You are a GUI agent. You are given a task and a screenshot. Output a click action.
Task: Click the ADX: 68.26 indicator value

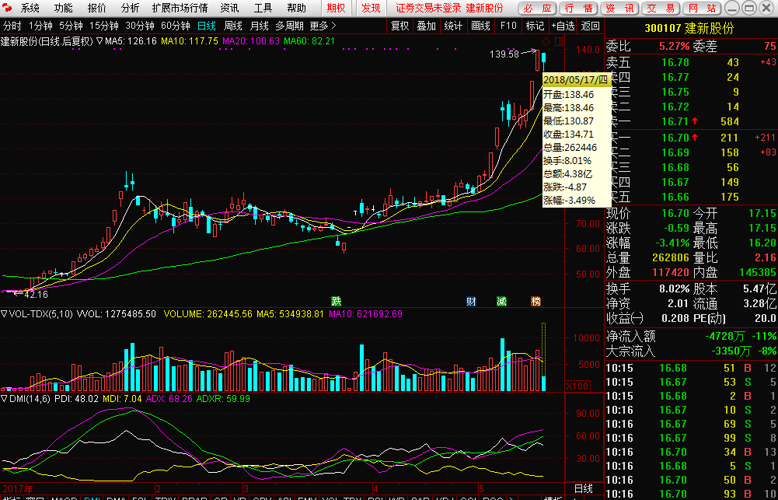tap(169, 398)
